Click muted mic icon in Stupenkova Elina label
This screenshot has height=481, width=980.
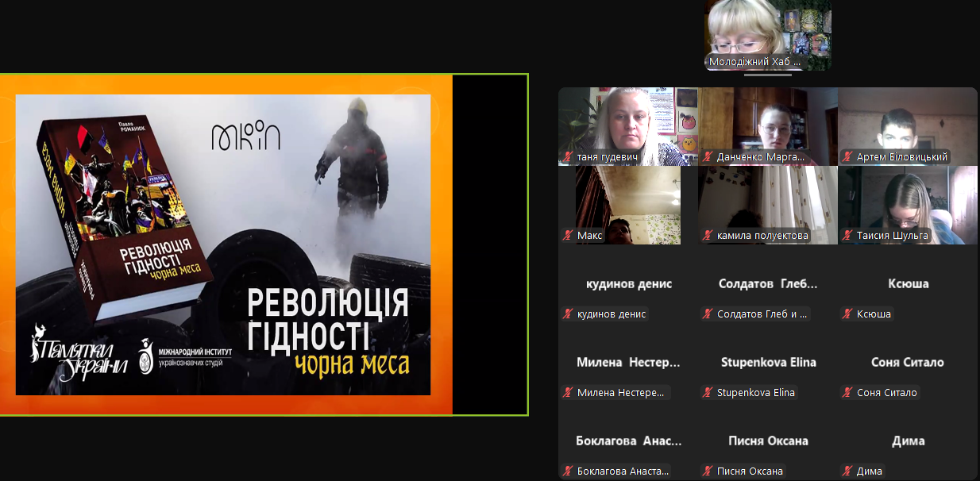(x=708, y=393)
